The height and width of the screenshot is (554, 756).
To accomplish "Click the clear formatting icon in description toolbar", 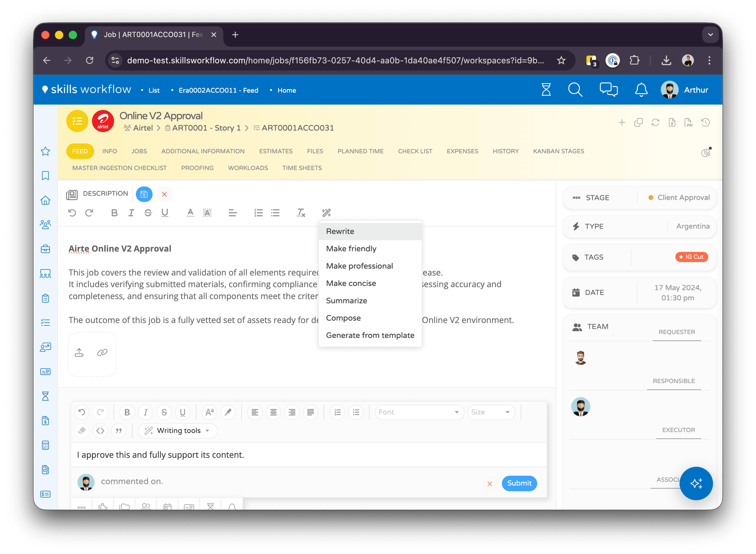I will 301,213.
